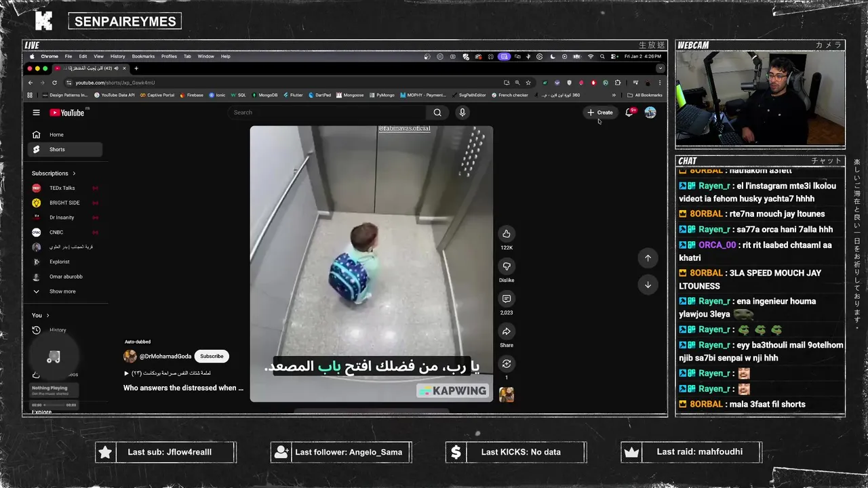
Task: Open the Window menu
Action: (x=206, y=56)
